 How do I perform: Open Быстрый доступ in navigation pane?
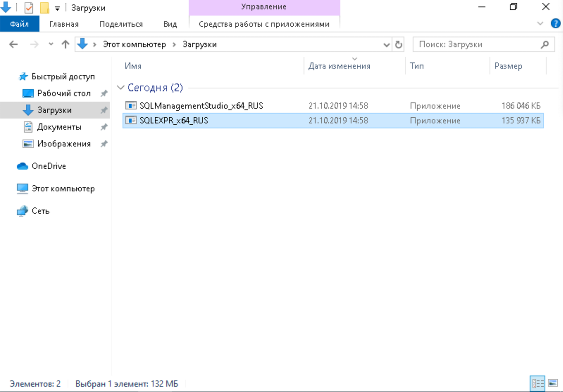coord(63,76)
